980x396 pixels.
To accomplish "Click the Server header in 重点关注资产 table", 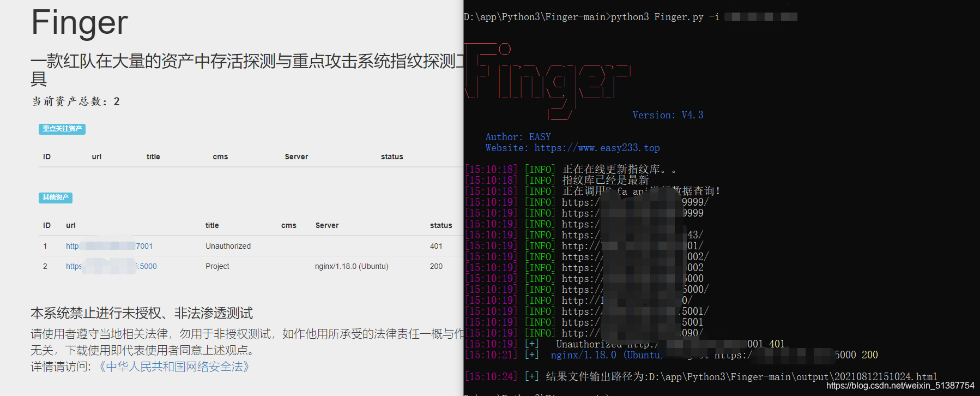I will (x=297, y=157).
